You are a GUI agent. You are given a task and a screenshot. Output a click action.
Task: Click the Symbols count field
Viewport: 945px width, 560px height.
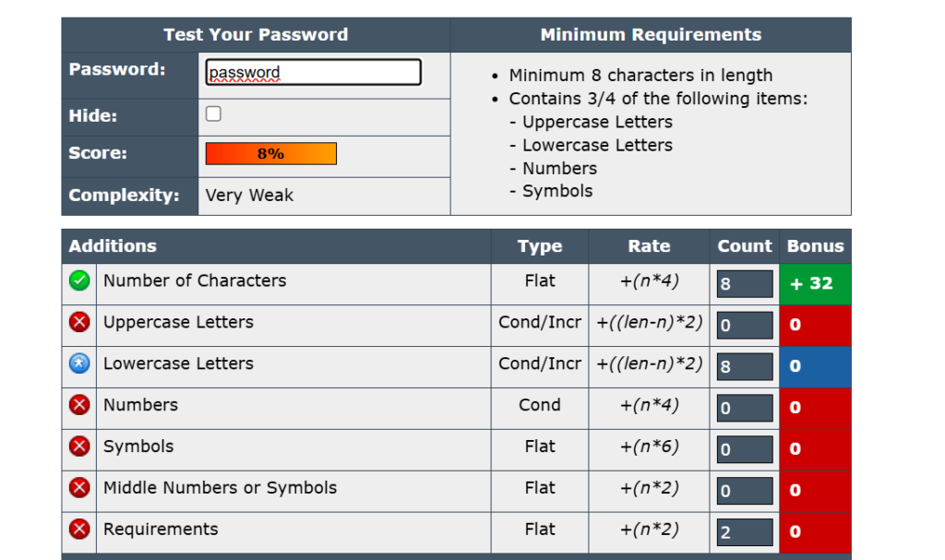click(745, 449)
